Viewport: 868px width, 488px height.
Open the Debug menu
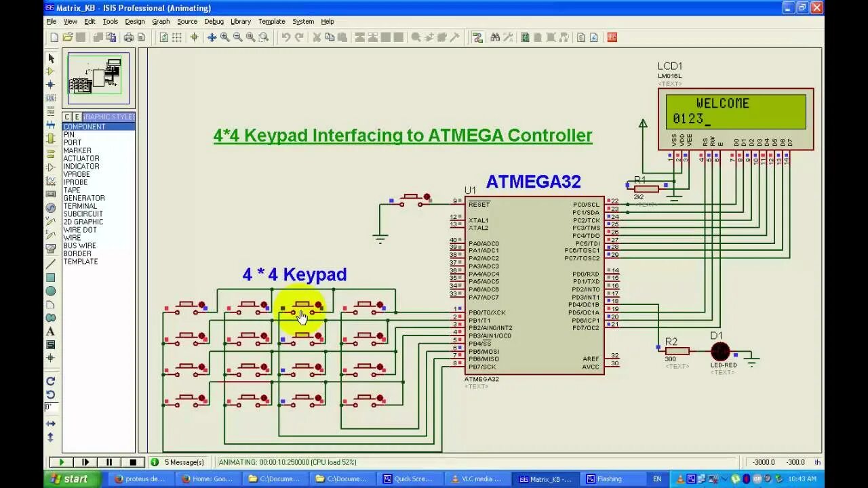[x=214, y=22]
